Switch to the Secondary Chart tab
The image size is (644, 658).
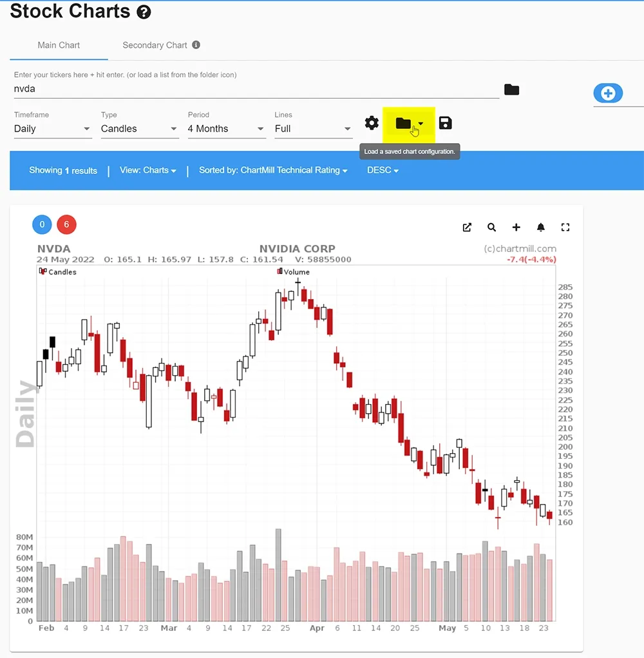[155, 45]
